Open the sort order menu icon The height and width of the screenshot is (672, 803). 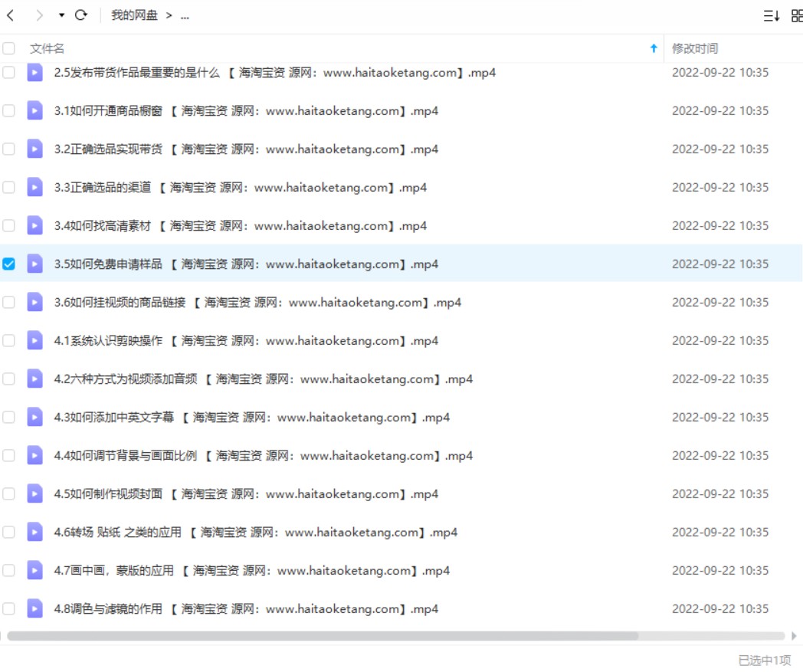click(772, 16)
